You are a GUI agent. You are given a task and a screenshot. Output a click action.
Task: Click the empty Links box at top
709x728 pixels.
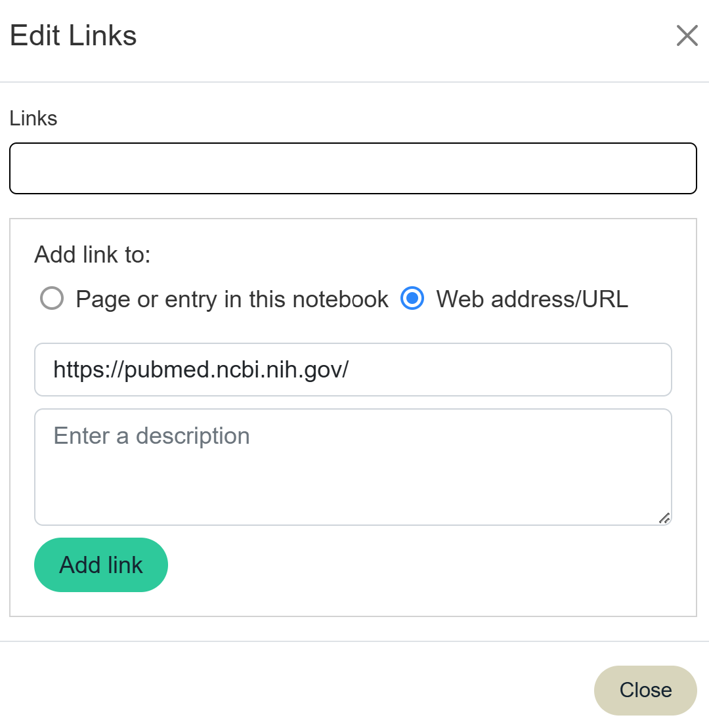point(353,168)
